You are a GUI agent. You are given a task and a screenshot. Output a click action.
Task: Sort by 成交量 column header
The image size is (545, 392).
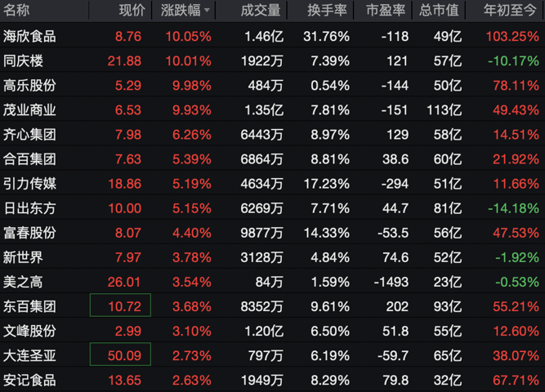[261, 11]
